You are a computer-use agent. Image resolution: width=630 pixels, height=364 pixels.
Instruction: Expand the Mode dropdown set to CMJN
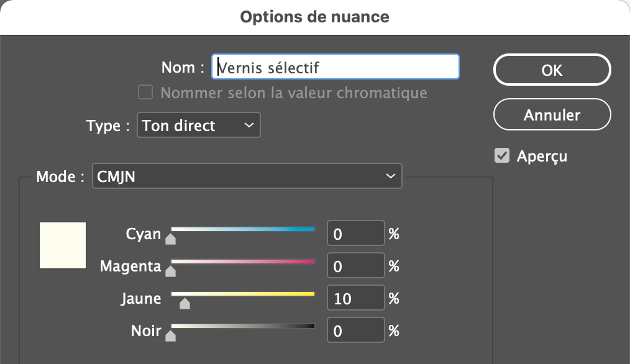pos(247,176)
